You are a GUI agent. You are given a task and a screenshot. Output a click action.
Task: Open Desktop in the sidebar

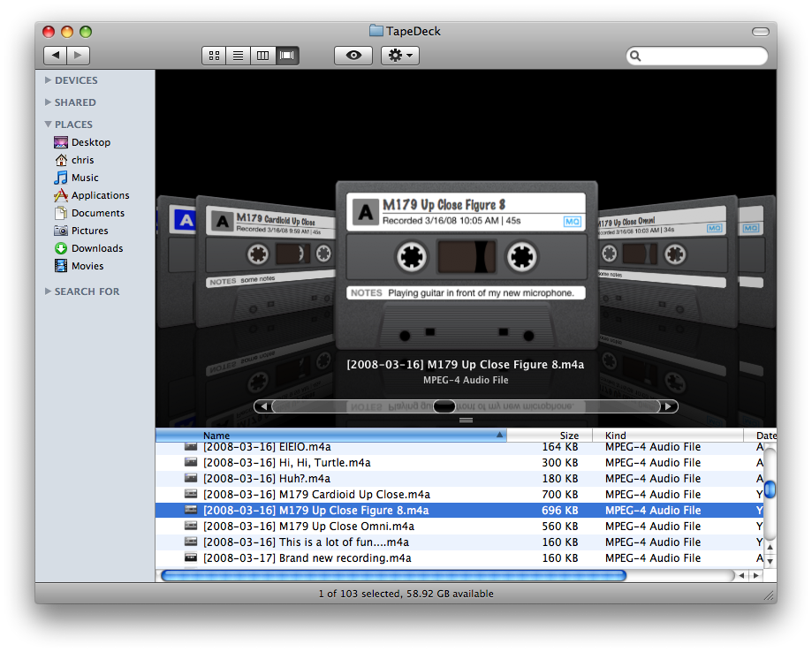(82, 142)
